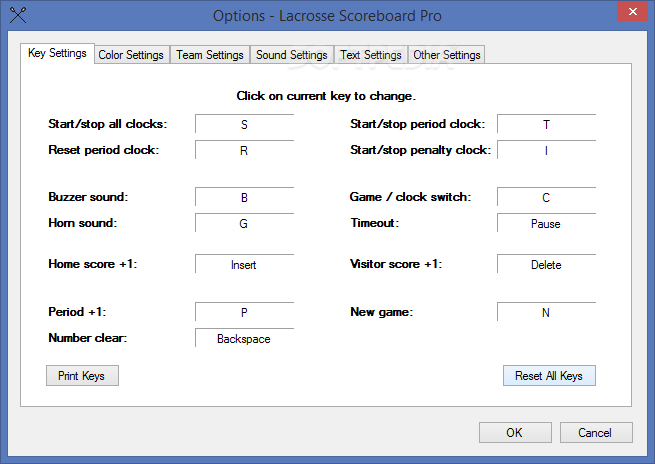Click the Print Keys button

82,375
